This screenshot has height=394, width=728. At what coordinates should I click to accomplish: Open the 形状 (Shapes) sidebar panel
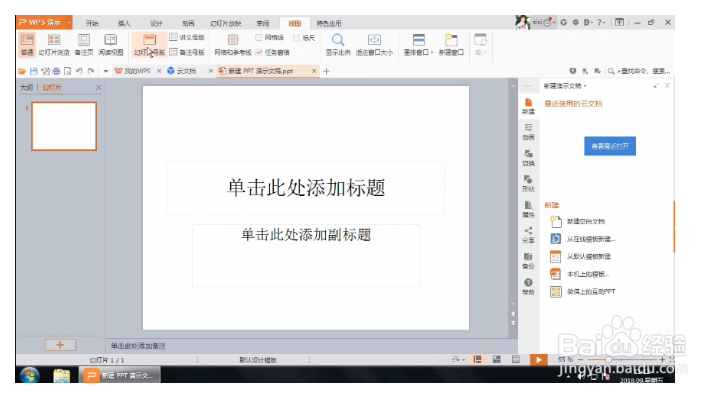coord(528,183)
